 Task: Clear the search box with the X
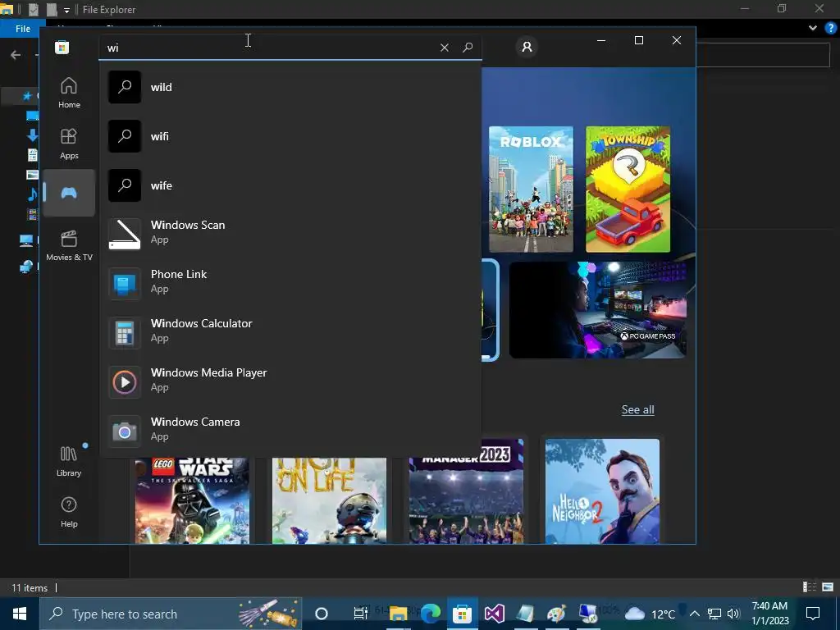click(x=444, y=48)
